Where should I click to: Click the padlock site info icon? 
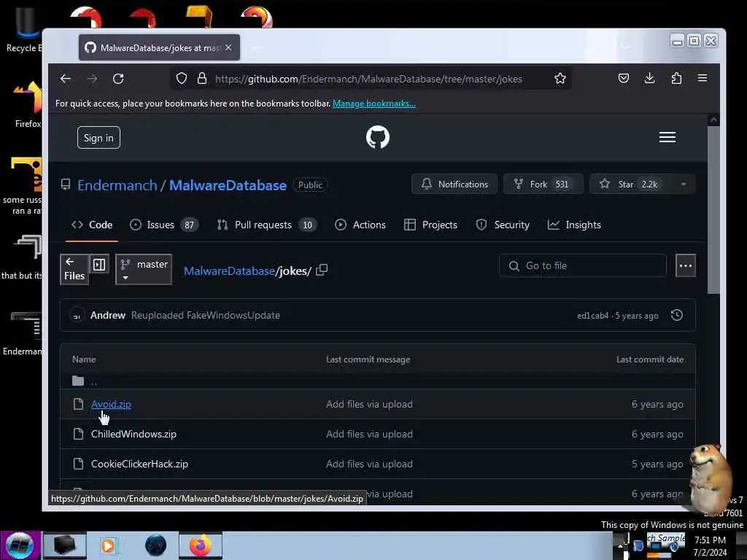(x=202, y=79)
